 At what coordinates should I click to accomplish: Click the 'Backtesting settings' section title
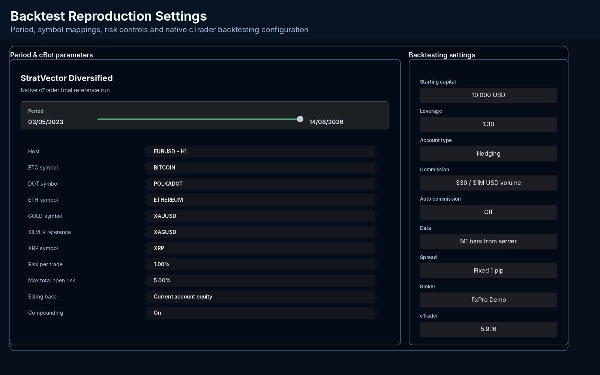tap(442, 55)
